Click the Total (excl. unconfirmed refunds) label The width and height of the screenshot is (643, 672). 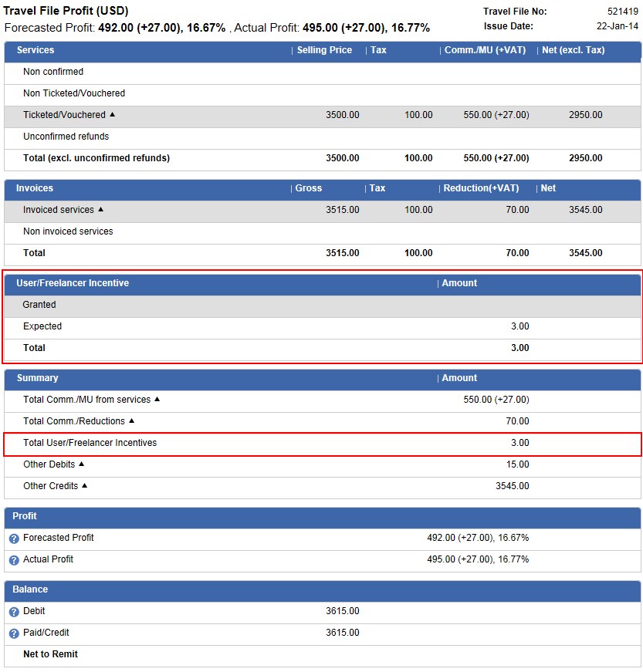click(x=96, y=158)
